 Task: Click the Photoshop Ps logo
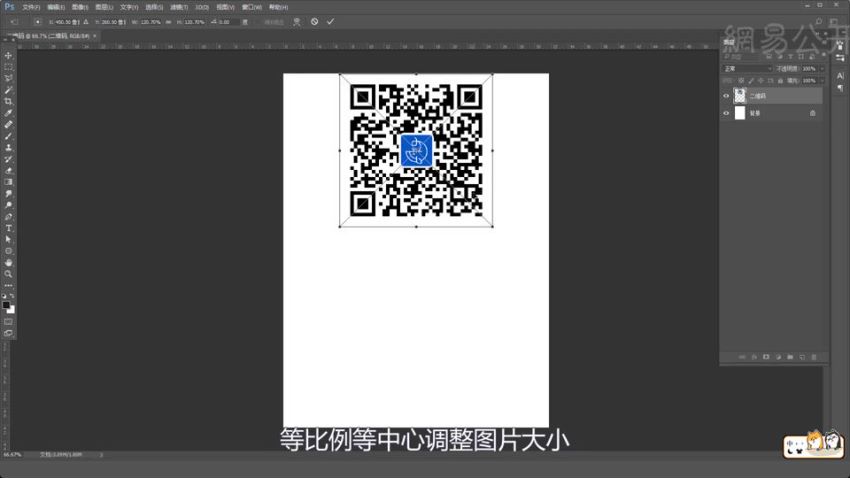point(9,7)
